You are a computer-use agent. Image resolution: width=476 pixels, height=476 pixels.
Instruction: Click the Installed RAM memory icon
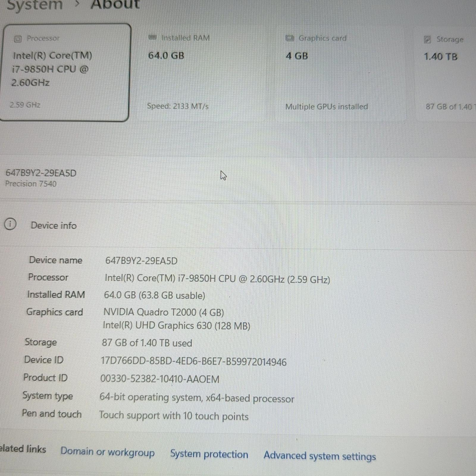point(152,37)
